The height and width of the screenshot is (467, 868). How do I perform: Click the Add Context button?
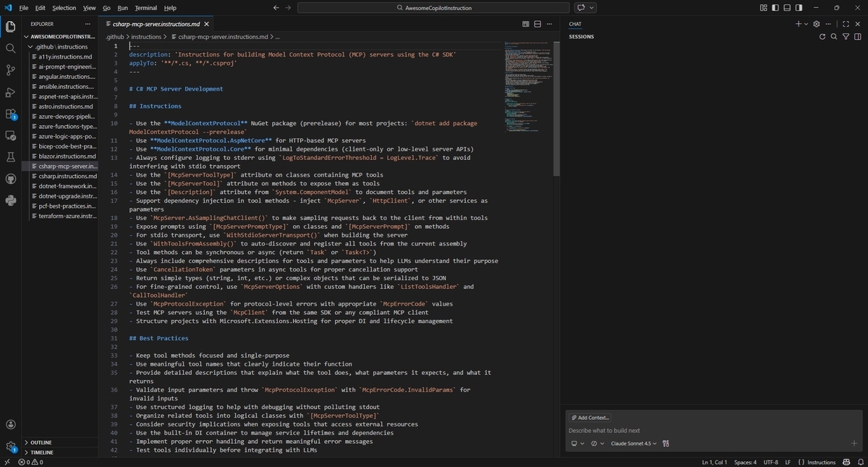pos(590,418)
